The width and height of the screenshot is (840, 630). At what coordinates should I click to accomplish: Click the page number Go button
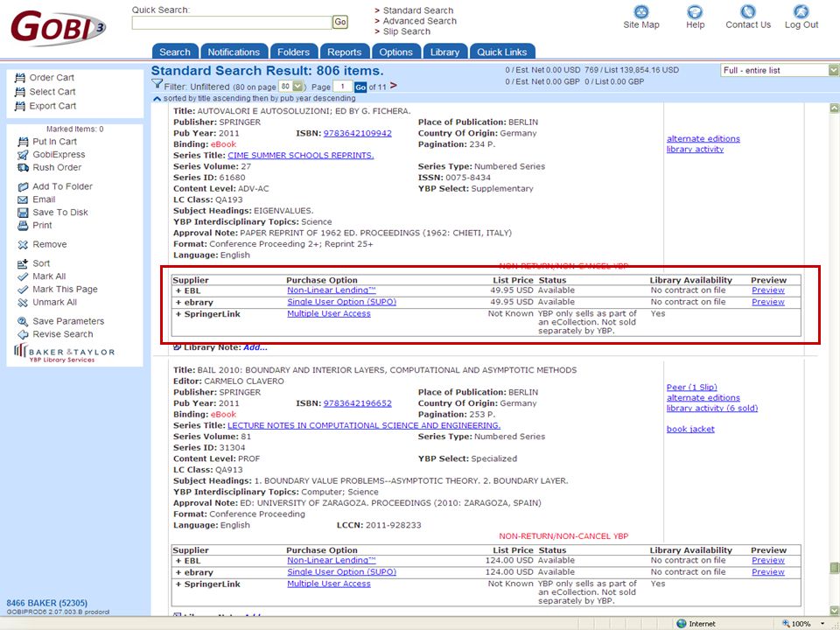(x=360, y=87)
